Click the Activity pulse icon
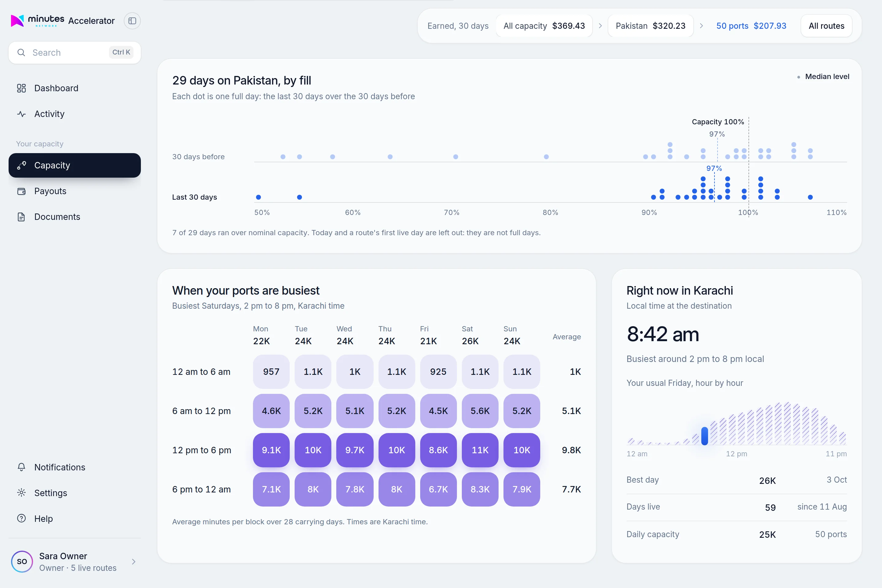The height and width of the screenshot is (588, 882). pos(21,114)
